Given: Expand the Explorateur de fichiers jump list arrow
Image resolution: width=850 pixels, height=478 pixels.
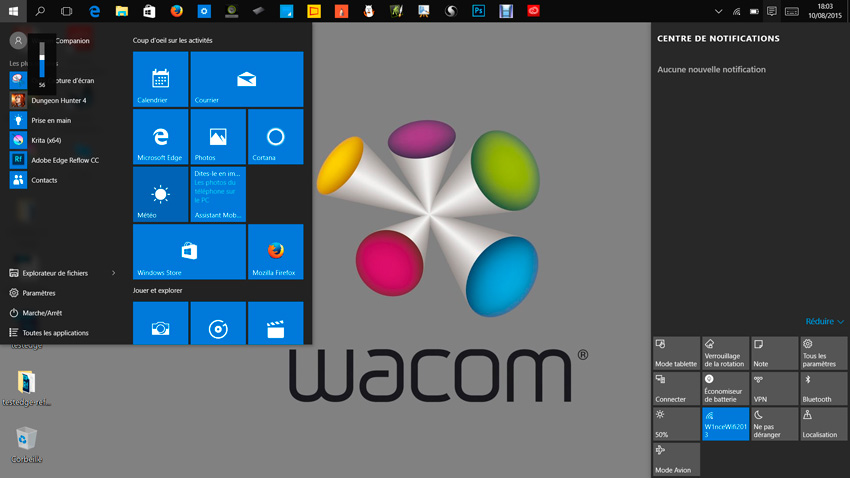Looking at the screenshot, I should 113,273.
